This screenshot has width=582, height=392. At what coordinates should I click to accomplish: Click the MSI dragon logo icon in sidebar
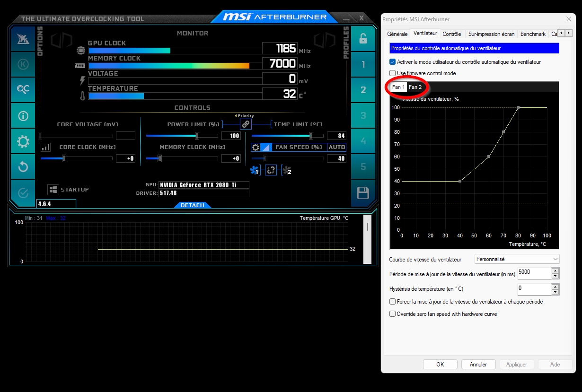[23, 39]
